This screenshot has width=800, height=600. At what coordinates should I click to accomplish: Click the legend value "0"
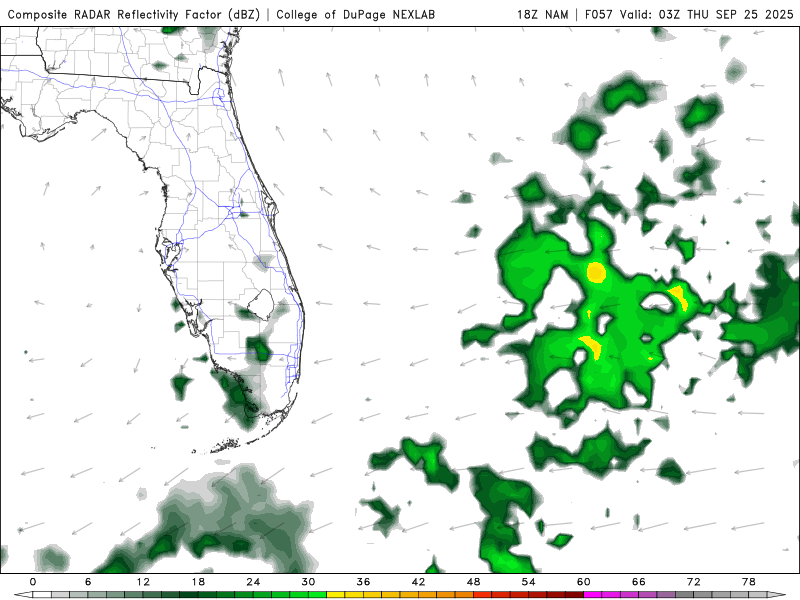coord(33,582)
